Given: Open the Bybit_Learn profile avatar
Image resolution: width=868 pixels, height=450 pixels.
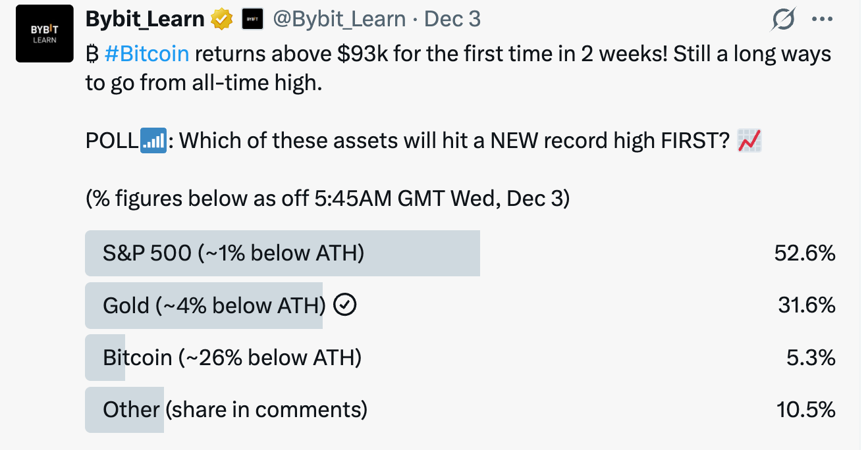Looking at the screenshot, I should 43,33.
